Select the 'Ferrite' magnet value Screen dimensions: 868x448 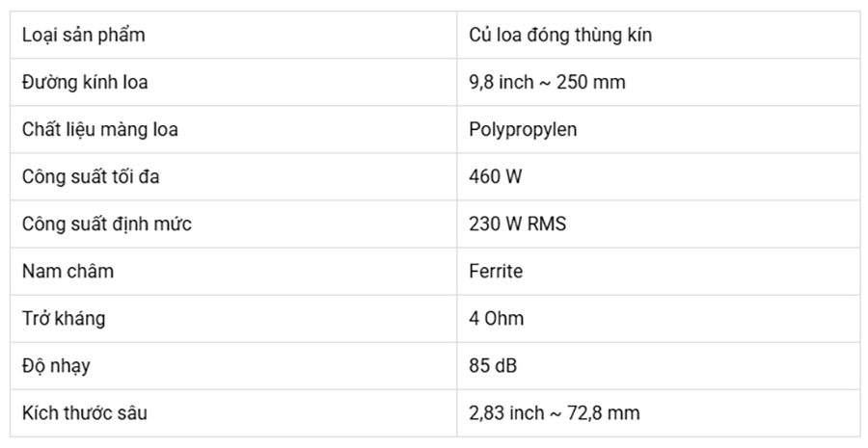(496, 272)
